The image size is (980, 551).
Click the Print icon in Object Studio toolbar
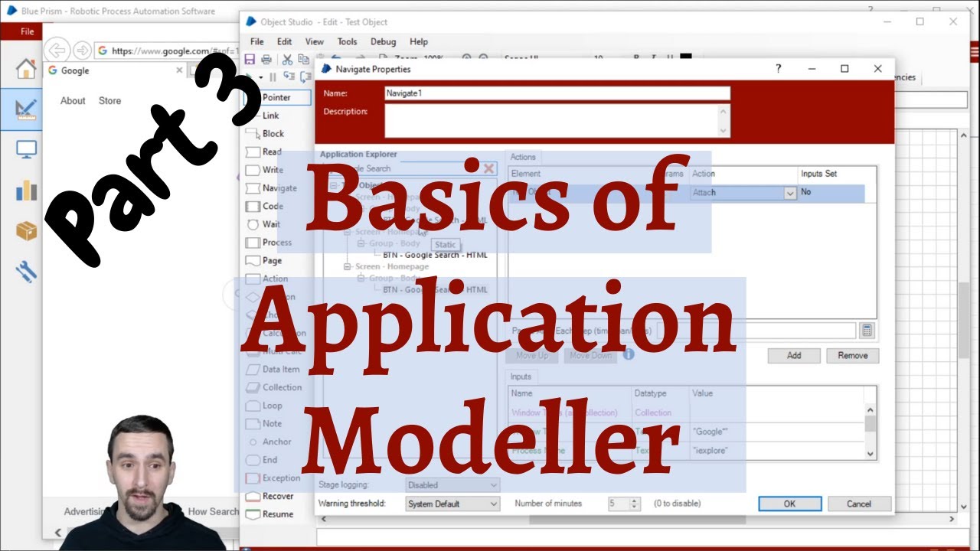(x=266, y=59)
